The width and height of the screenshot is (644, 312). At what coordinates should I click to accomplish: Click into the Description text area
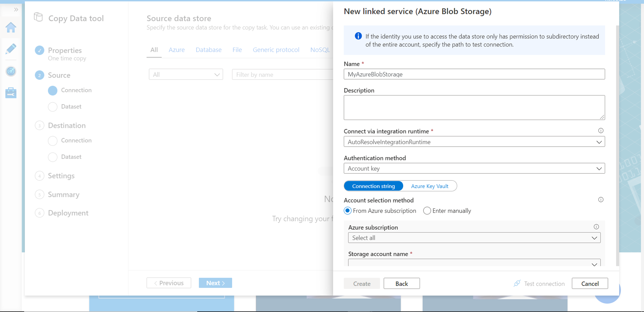(474, 107)
